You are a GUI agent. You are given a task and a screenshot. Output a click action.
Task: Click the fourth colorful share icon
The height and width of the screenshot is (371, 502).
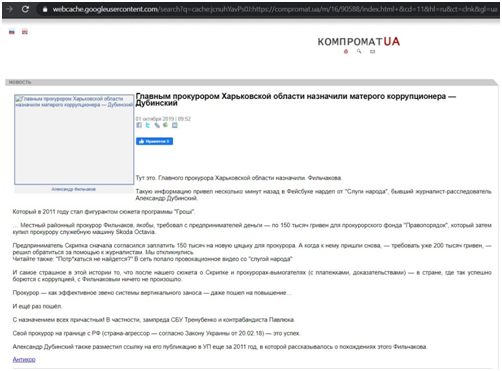[x=165, y=125]
